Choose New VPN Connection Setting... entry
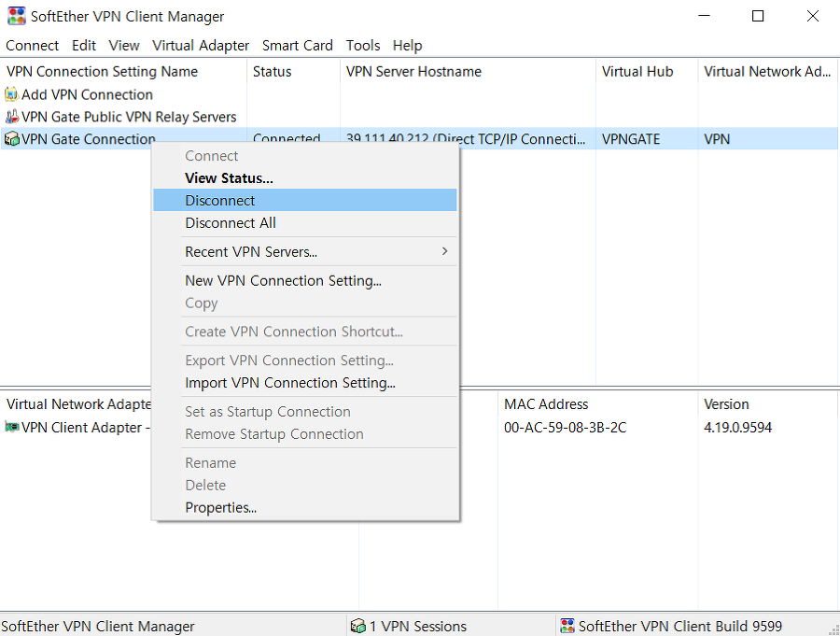840x636 pixels. pyautogui.click(x=305, y=280)
